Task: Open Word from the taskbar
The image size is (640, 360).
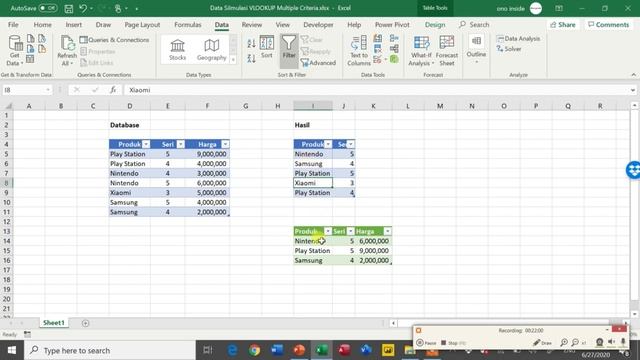Action: (x=277, y=350)
